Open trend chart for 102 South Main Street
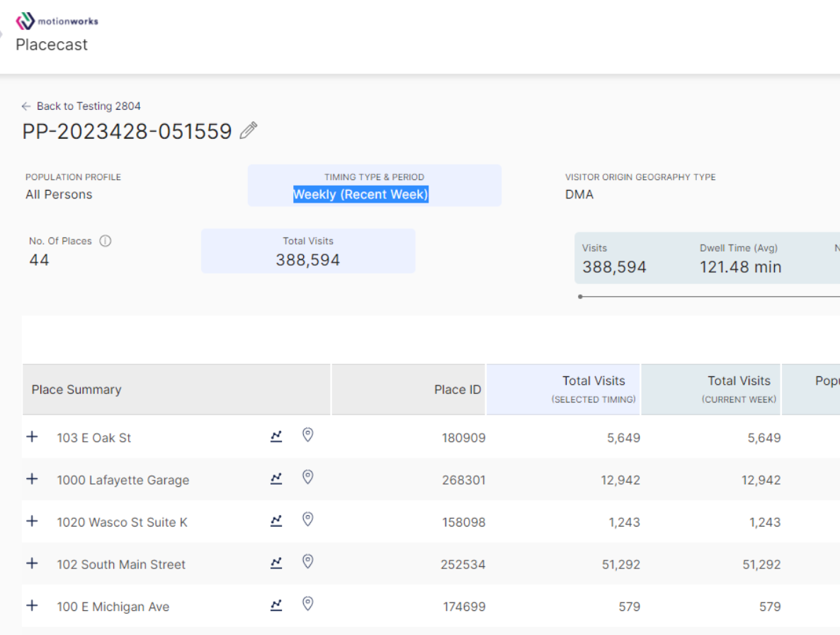This screenshot has width=840, height=635. pos(276,563)
